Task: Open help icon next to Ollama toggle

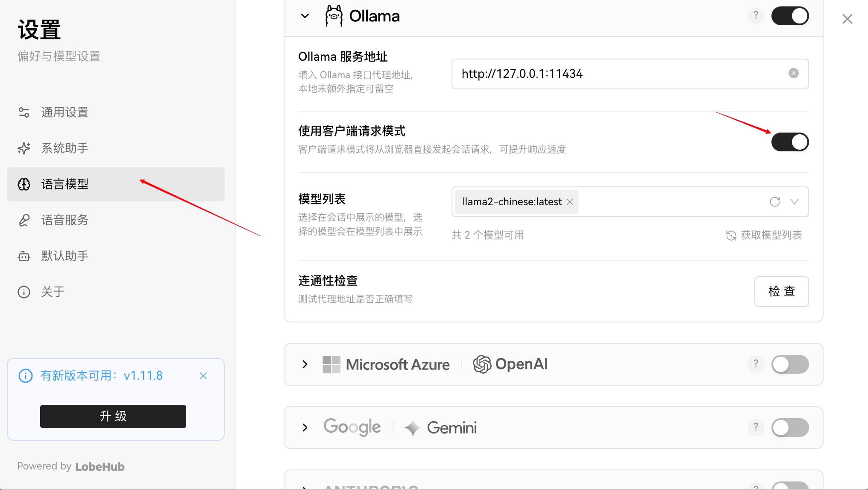Action: 756,16
